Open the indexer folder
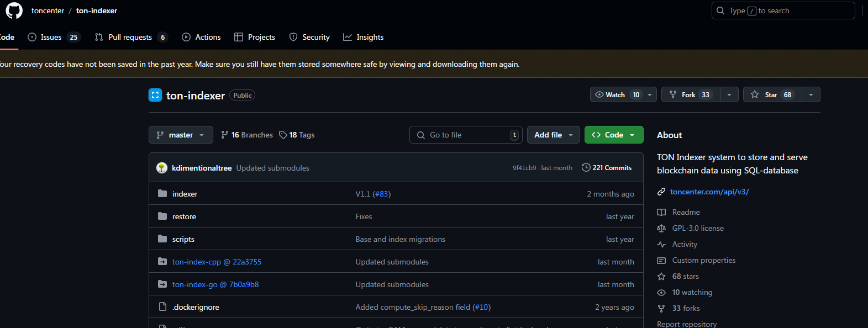868x328 pixels. (x=185, y=194)
